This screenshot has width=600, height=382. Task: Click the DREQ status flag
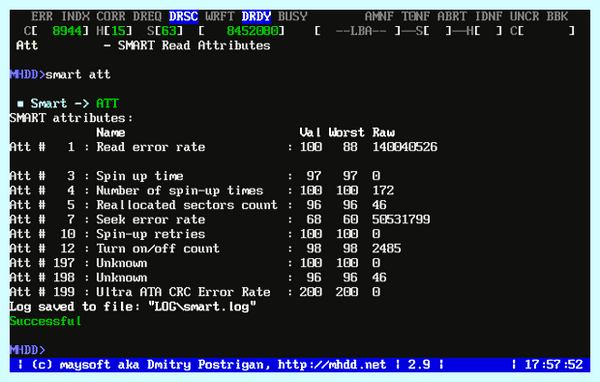click(147, 16)
